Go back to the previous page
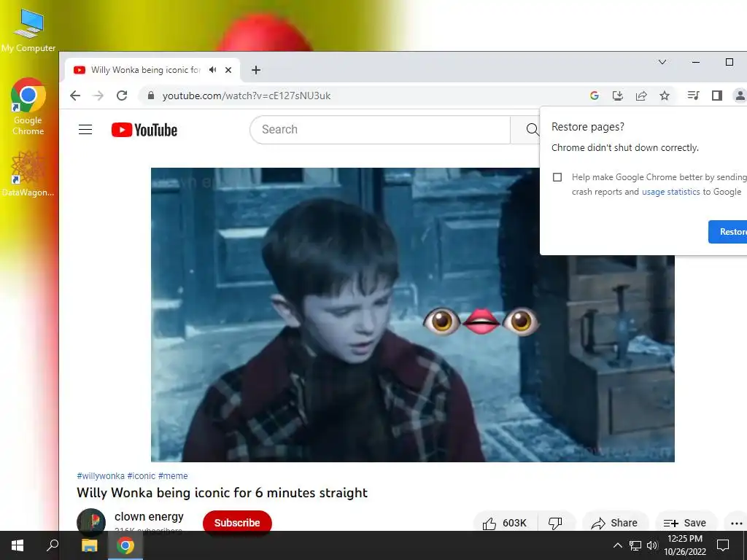747x560 pixels. [75, 96]
